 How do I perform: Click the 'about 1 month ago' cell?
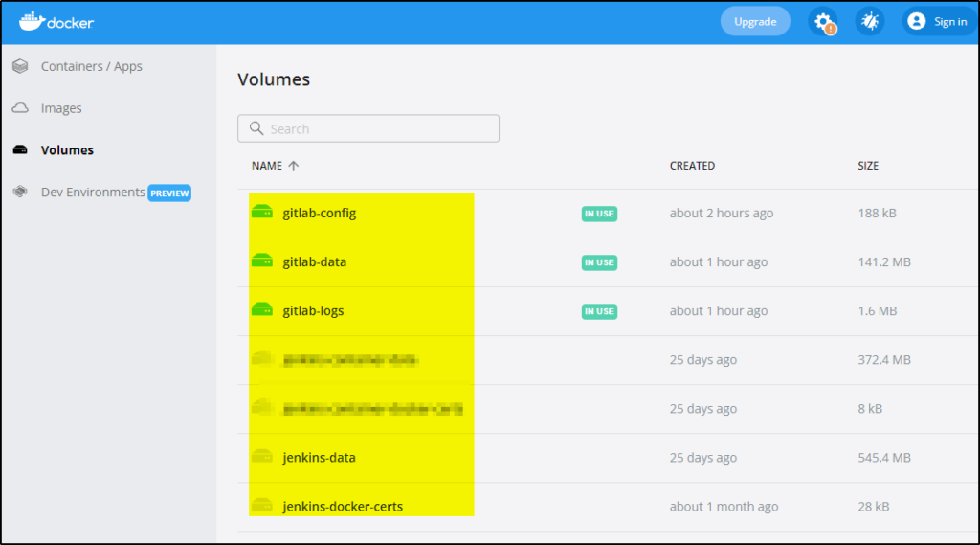[x=724, y=507]
